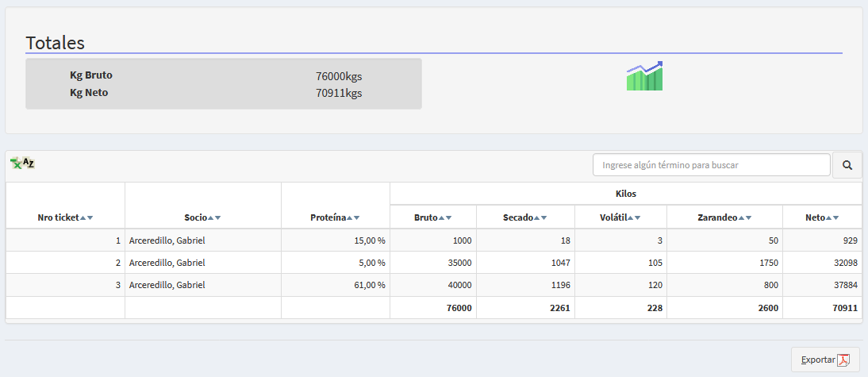Focus the search term input field
The image size is (868, 377).
tap(712, 165)
